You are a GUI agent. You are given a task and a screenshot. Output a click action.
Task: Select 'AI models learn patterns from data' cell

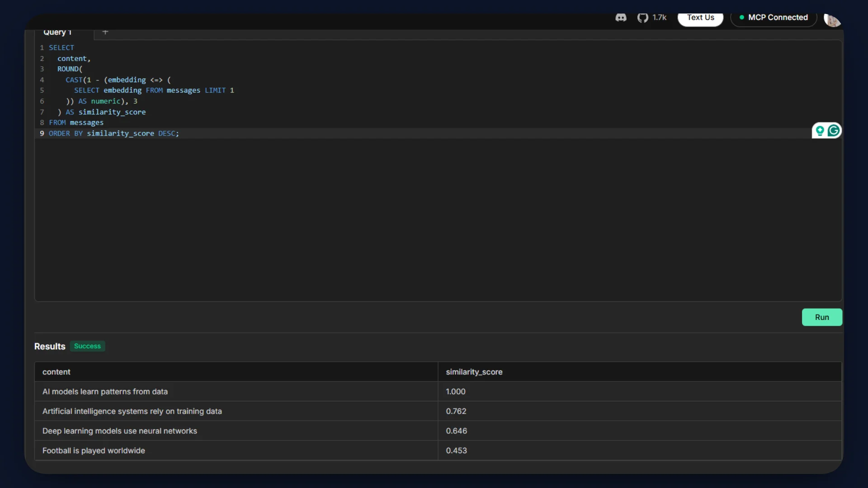pyautogui.click(x=105, y=392)
